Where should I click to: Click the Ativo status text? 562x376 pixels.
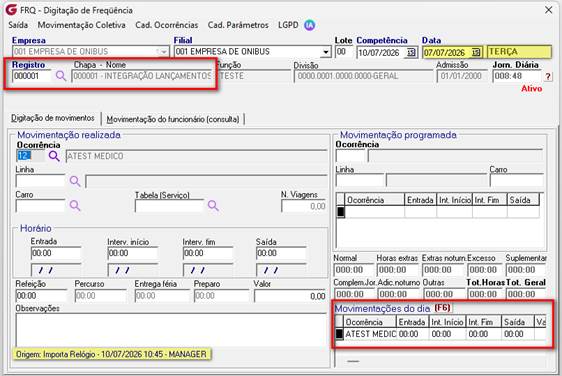point(532,89)
